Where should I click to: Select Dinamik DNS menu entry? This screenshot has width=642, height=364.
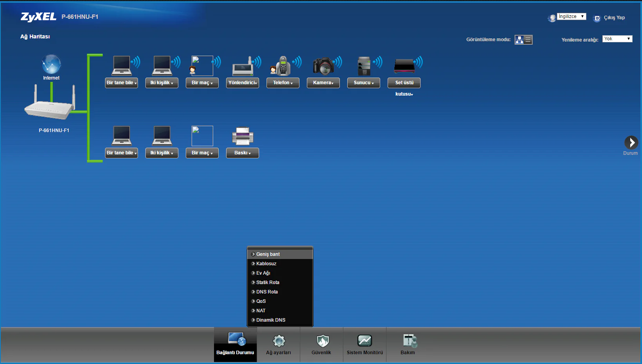coord(271,320)
